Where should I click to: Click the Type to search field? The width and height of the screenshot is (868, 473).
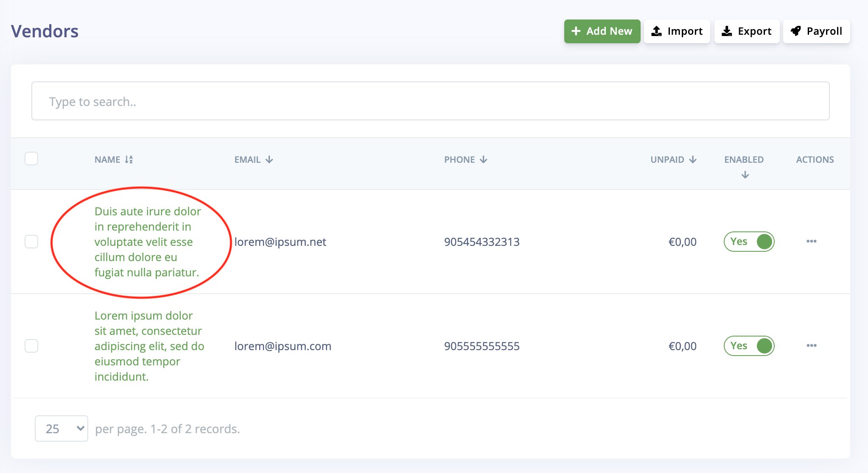[430, 101]
